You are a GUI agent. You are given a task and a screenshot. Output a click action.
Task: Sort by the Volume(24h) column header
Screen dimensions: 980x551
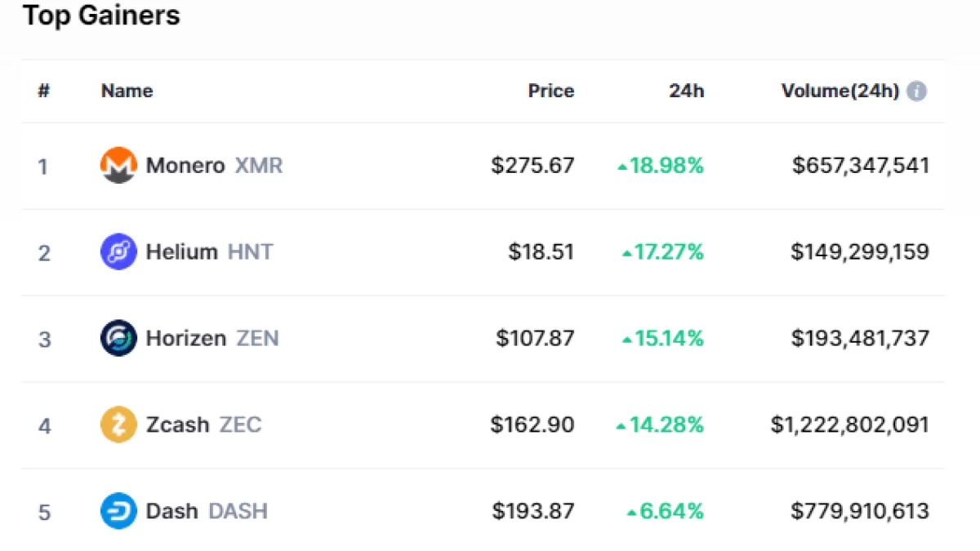(840, 91)
